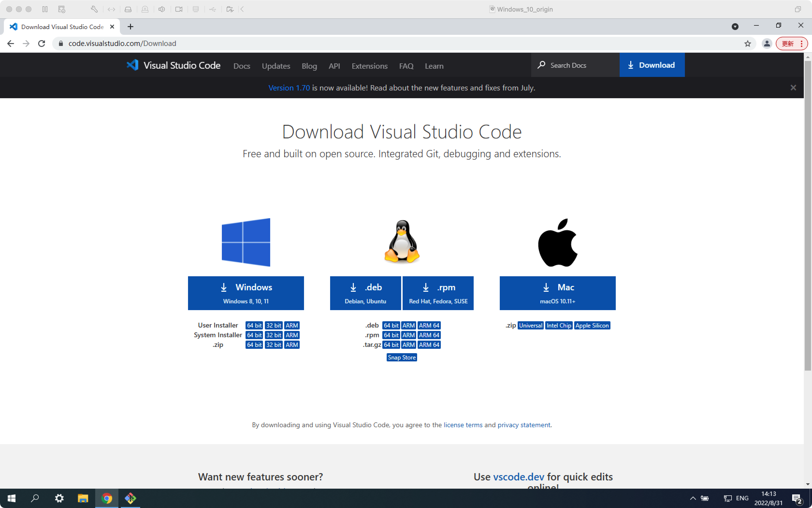Screen dimensions: 812x508
Task: Select Linux .deb ARM 64
Action: pyautogui.click(x=429, y=325)
